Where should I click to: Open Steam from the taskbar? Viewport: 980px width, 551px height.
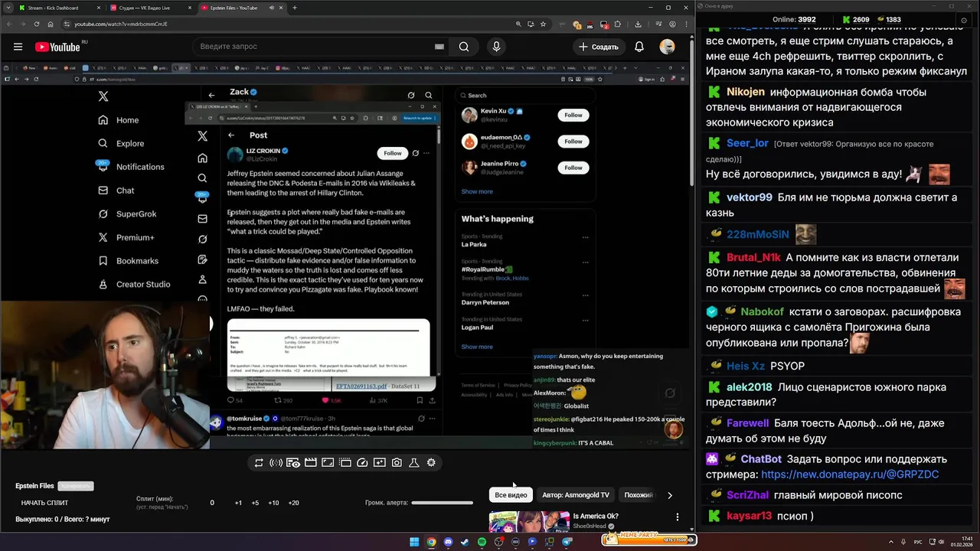[465, 542]
